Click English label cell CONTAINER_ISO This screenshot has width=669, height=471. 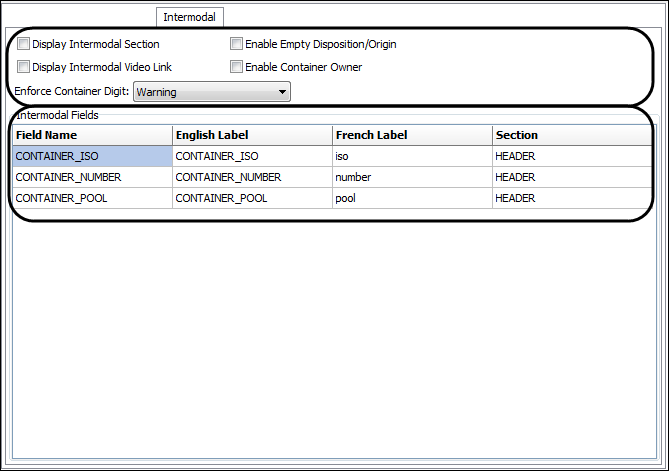click(253, 156)
